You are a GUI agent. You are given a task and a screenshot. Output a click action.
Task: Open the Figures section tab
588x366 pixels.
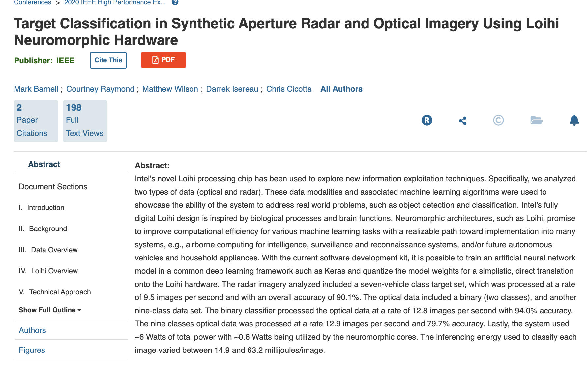[32, 350]
